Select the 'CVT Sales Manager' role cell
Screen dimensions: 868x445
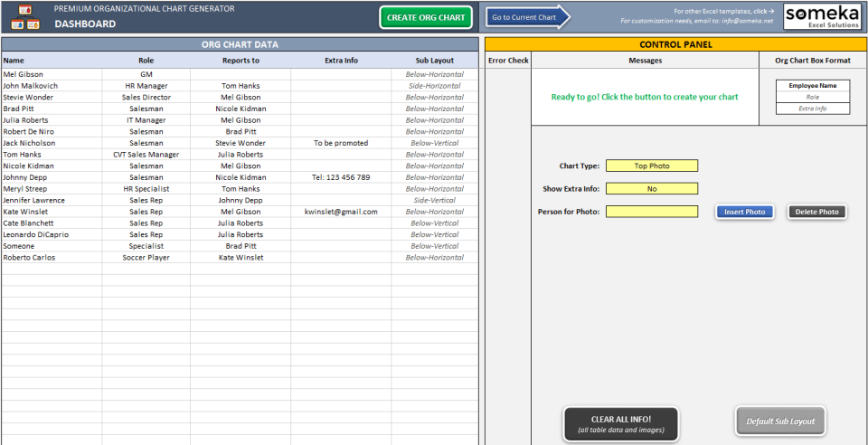click(x=146, y=155)
